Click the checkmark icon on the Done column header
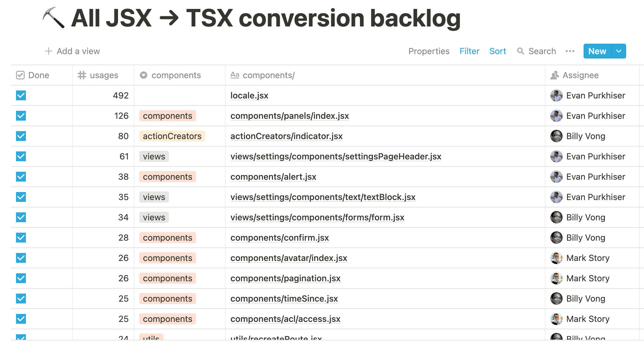The height and width of the screenshot is (349, 644). click(x=20, y=75)
